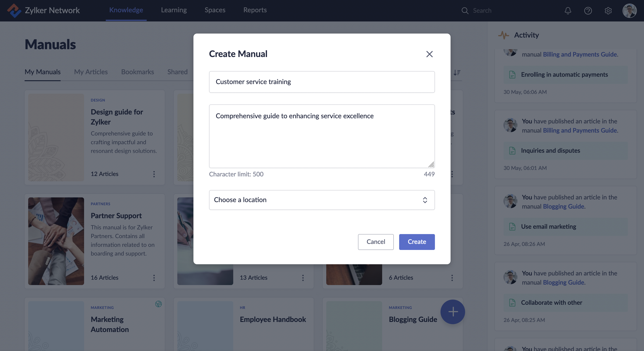
Task: Click the 449 remaining characters counter
Action: (x=429, y=174)
